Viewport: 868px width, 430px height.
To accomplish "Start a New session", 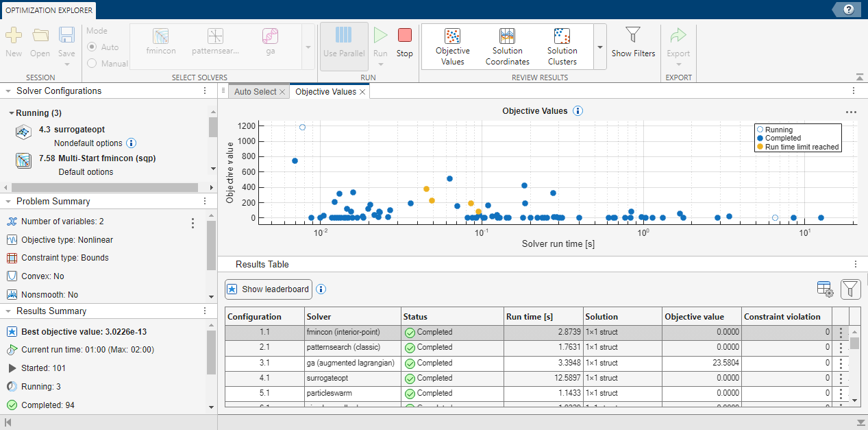I will coord(14,38).
